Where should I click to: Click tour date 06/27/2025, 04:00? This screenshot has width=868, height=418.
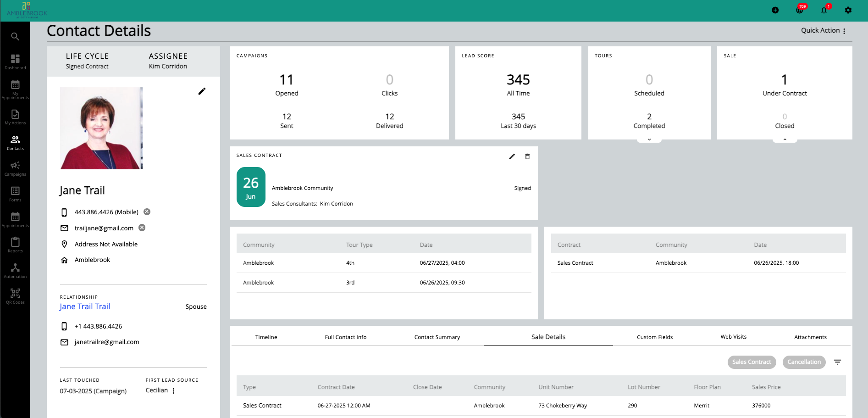pyautogui.click(x=442, y=263)
